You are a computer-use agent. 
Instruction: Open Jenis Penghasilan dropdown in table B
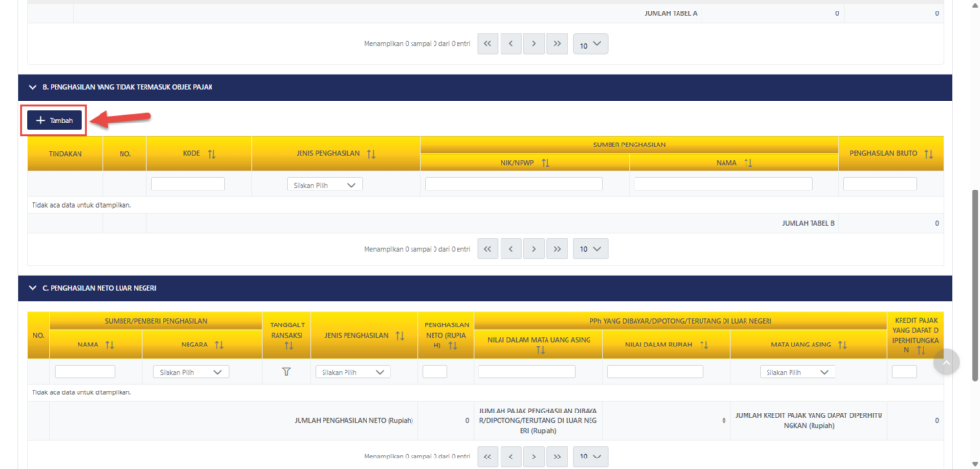coord(324,185)
